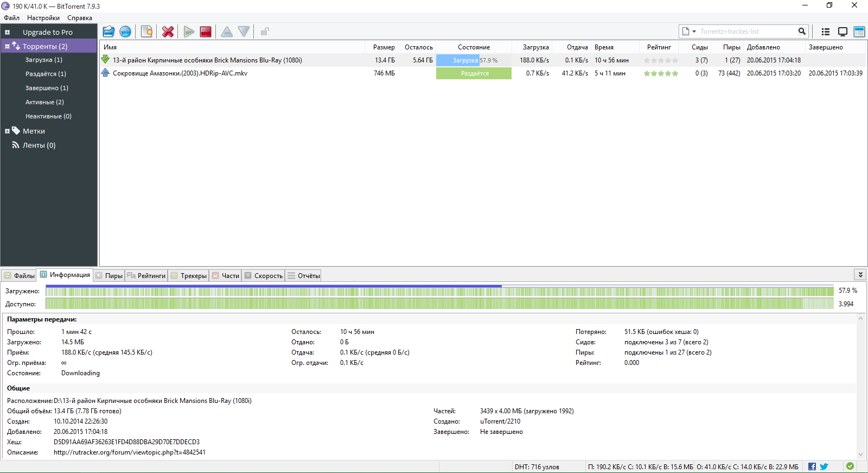
Task: Select Неактивные (0) in sidebar
Action: (48, 116)
